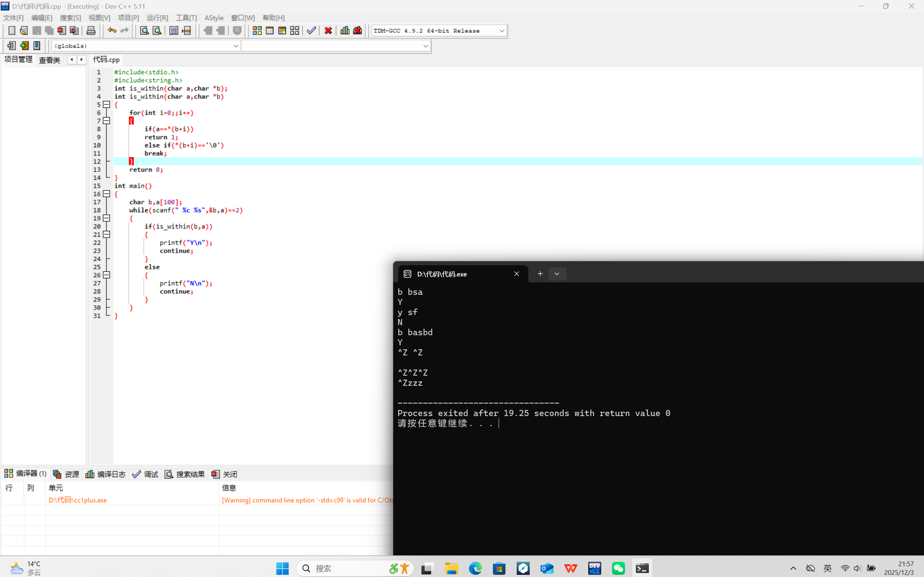Click the green checkmark Debug icon
Screen dimensions: 924x577
coord(311,31)
